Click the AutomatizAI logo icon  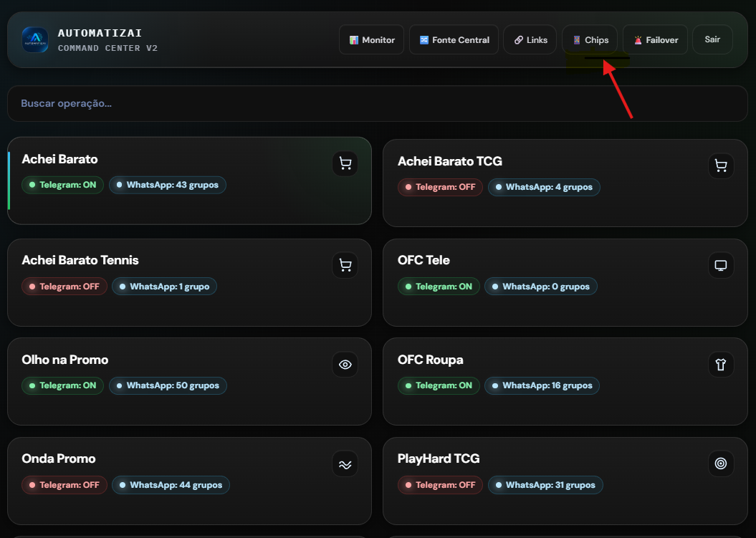point(35,39)
